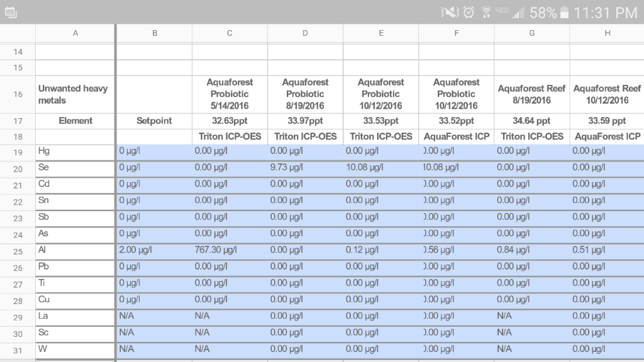
Task: Select column A header
Action: [x=75, y=33]
